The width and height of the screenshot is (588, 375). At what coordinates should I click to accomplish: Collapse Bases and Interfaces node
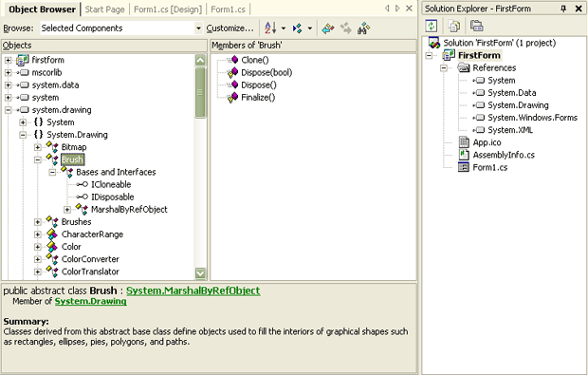pos(52,172)
